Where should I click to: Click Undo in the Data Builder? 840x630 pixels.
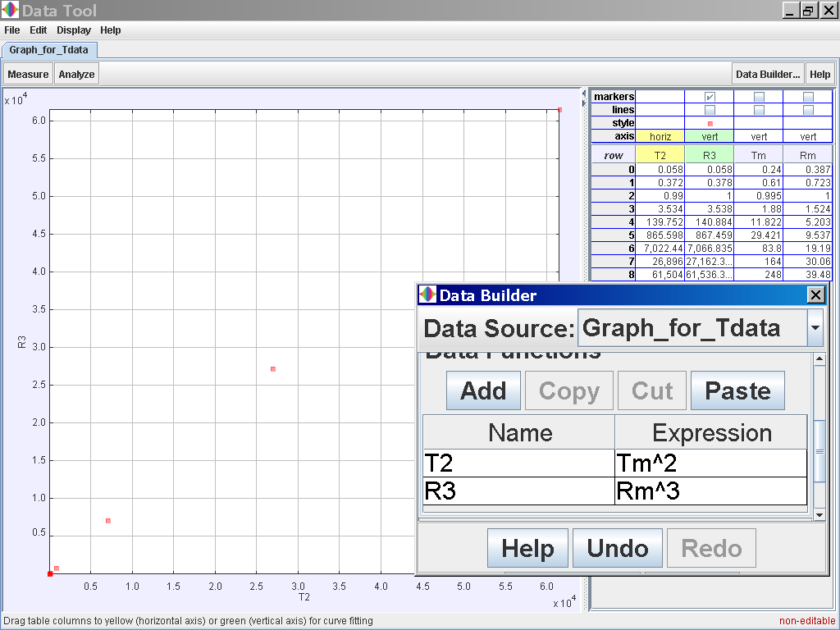pos(618,548)
